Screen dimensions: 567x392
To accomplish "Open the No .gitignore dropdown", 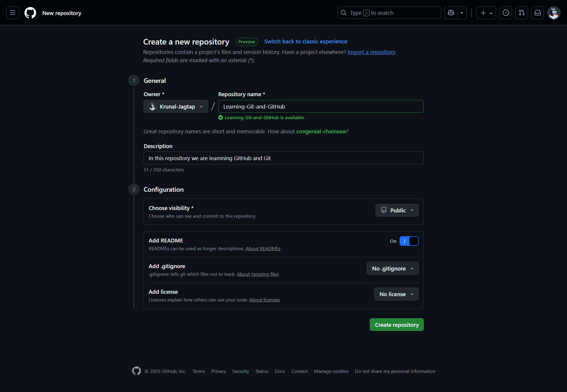I will pyautogui.click(x=392, y=268).
